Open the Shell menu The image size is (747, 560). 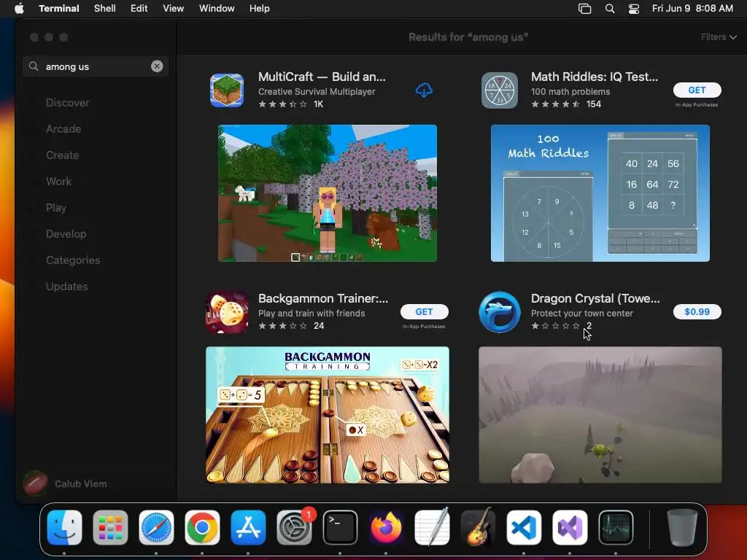tap(105, 9)
